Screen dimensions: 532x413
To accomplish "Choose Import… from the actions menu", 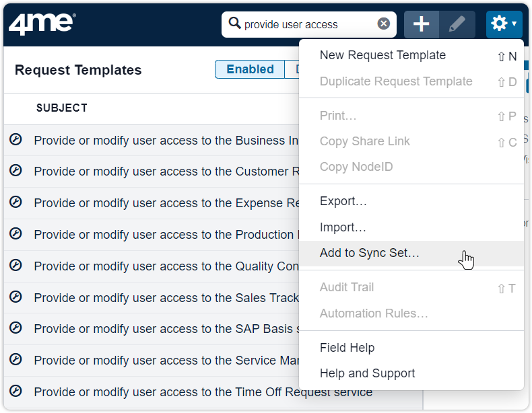I will pos(411,227).
